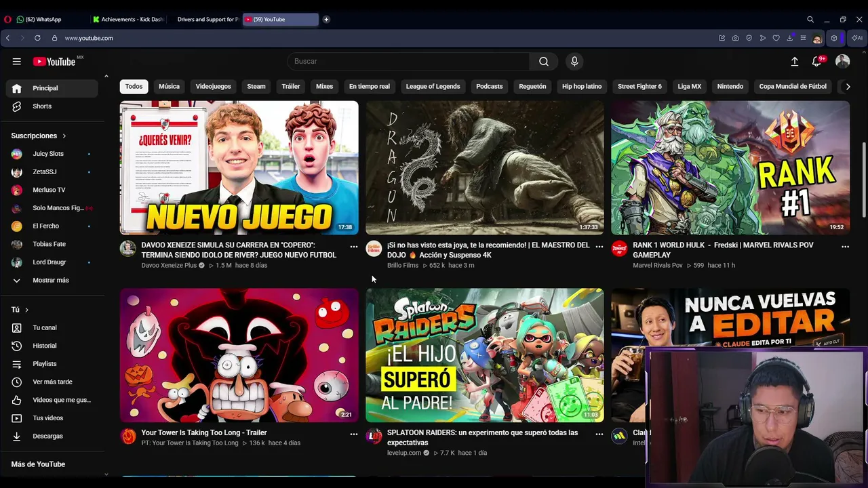Open the browser snapshot camera icon
This screenshot has width=868, height=488.
(x=736, y=38)
